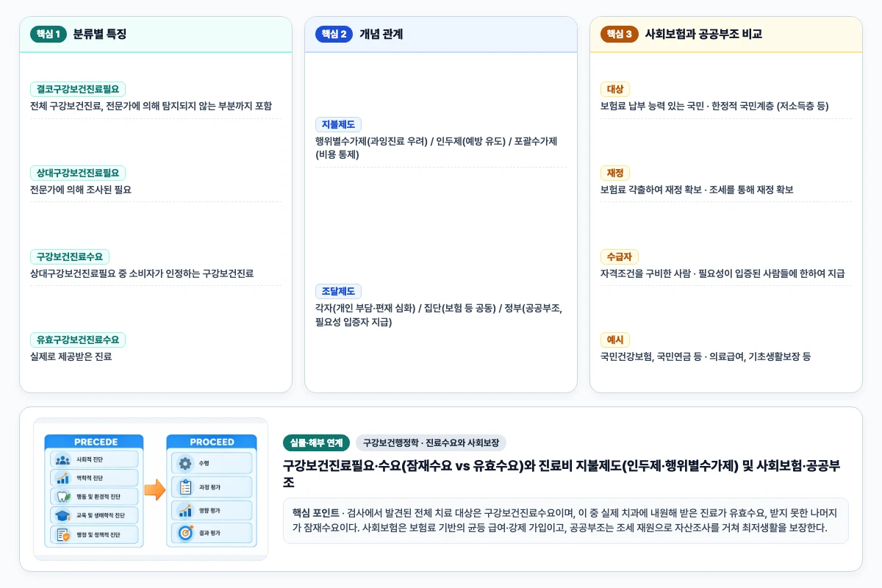882x588 pixels.
Task: Click the text 전문가에 의해 조사된 필요
Action: [81, 190]
